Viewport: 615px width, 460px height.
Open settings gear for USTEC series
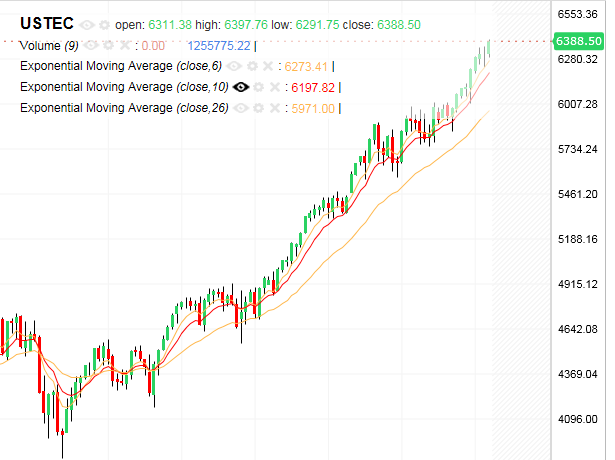[x=104, y=25]
